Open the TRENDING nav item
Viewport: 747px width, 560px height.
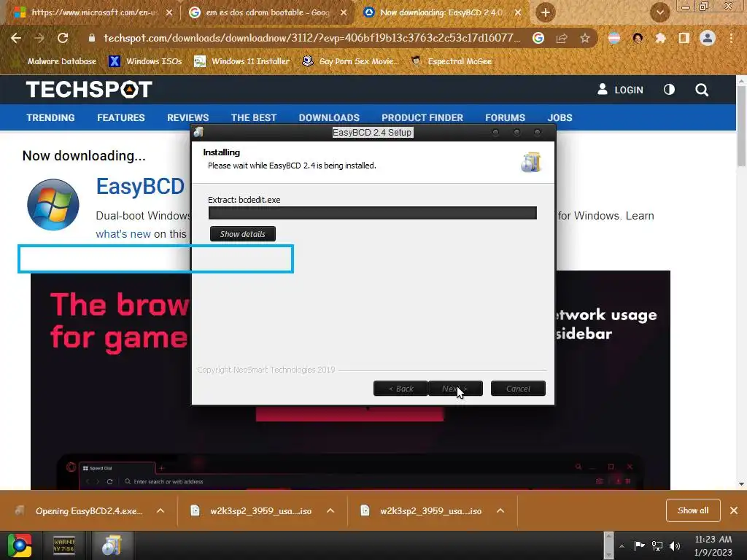[50, 117]
